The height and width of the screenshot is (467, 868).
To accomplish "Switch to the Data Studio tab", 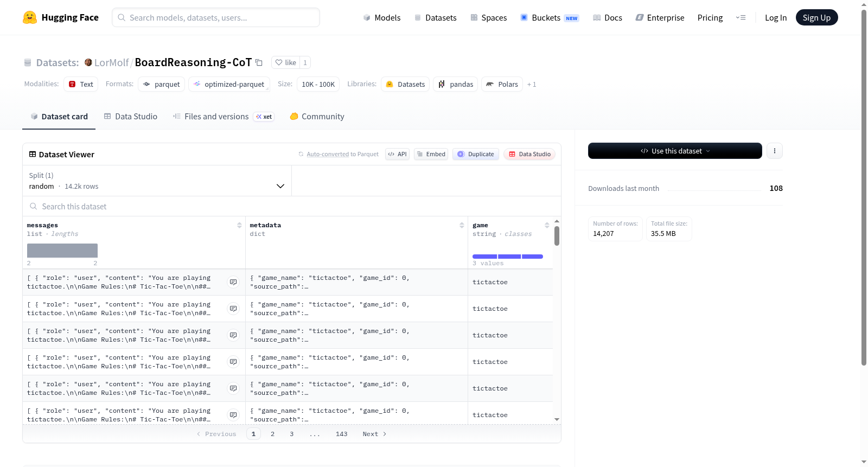I will point(131,117).
